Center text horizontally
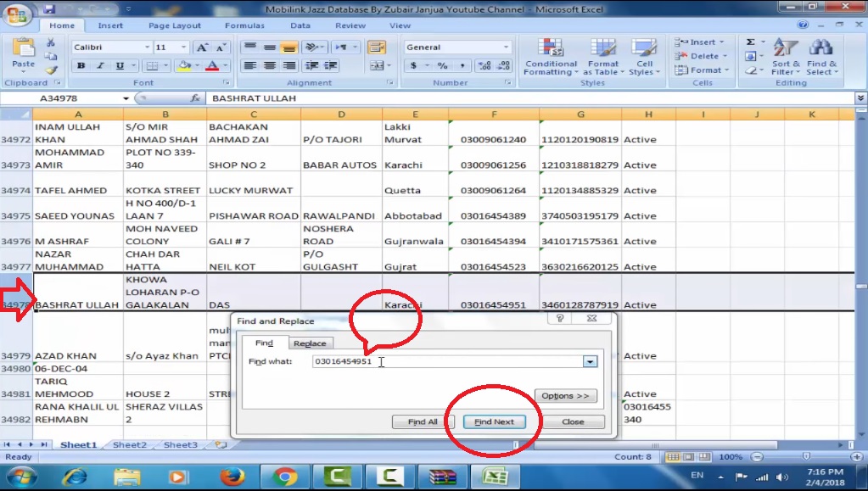Screen dimensions: 868x491 click(x=270, y=66)
